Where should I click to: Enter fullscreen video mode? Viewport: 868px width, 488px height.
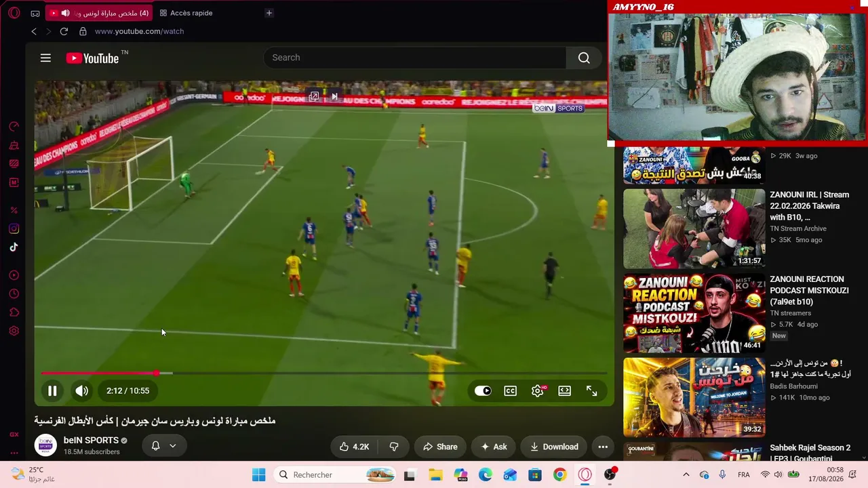tap(591, 390)
